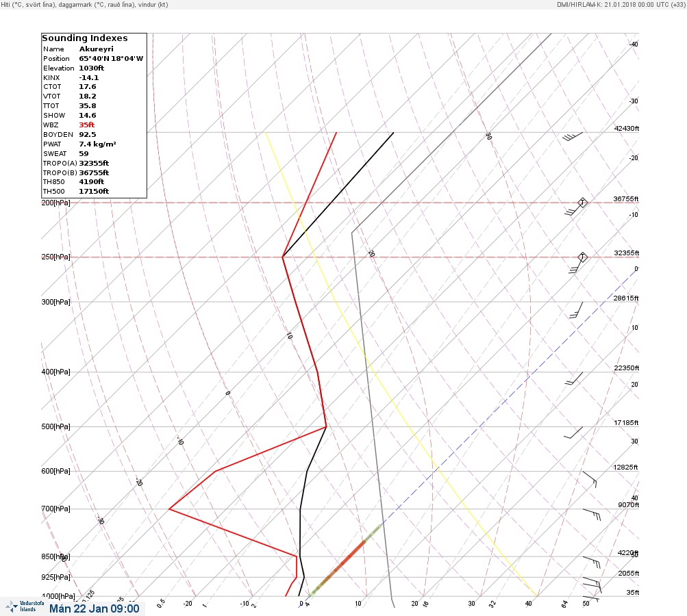This screenshot has height=616, width=687.
Task: Click the PWAT value 7.4 kg/m²
Action: point(98,144)
